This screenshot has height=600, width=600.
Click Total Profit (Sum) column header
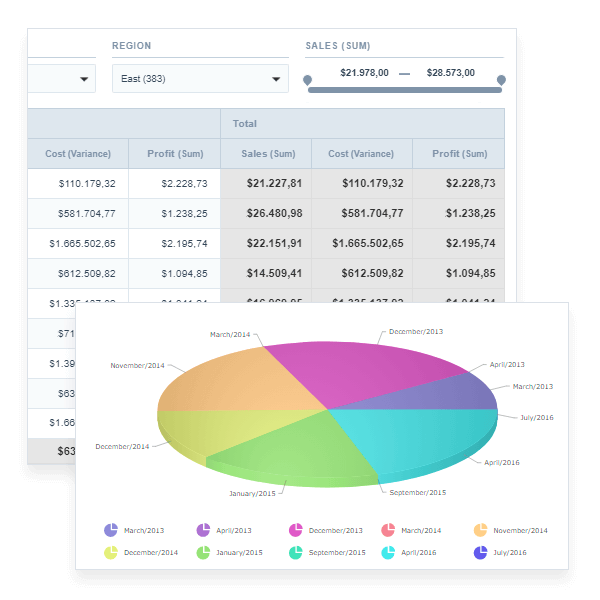coord(459,153)
